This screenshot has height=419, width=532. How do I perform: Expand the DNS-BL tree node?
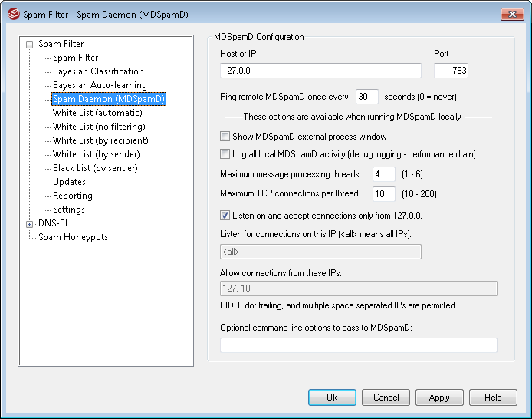(x=30, y=224)
